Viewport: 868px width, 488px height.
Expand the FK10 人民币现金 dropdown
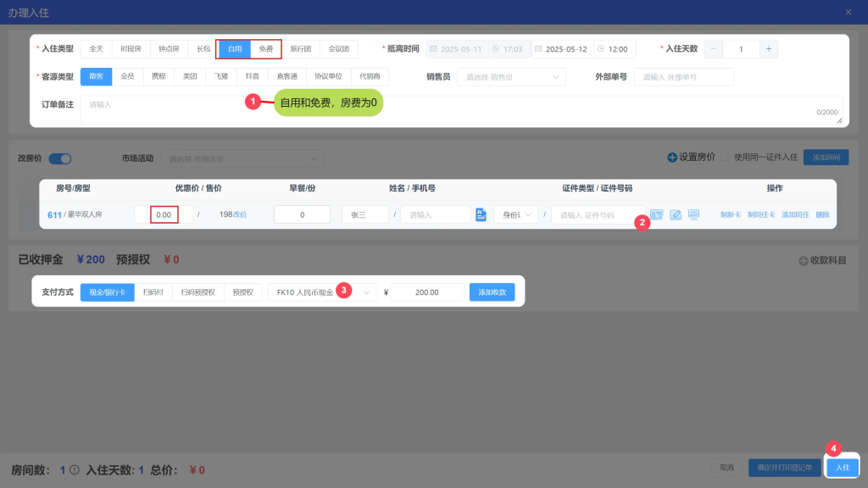click(x=322, y=292)
